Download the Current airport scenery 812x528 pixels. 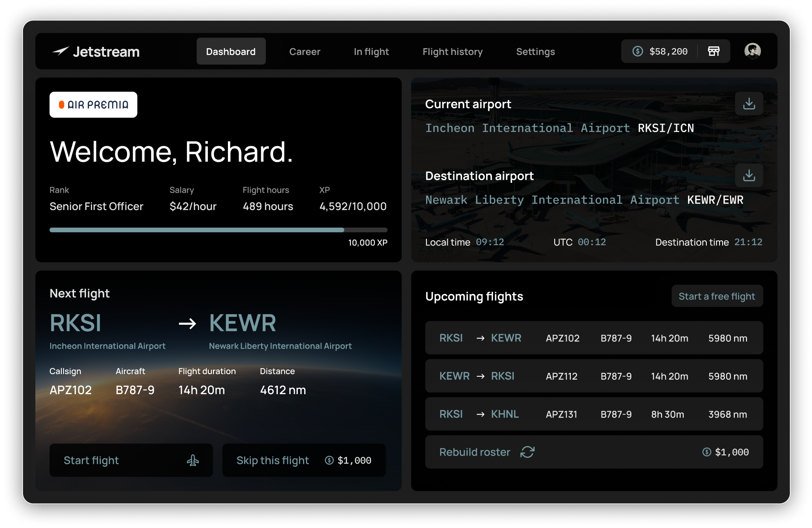point(749,103)
